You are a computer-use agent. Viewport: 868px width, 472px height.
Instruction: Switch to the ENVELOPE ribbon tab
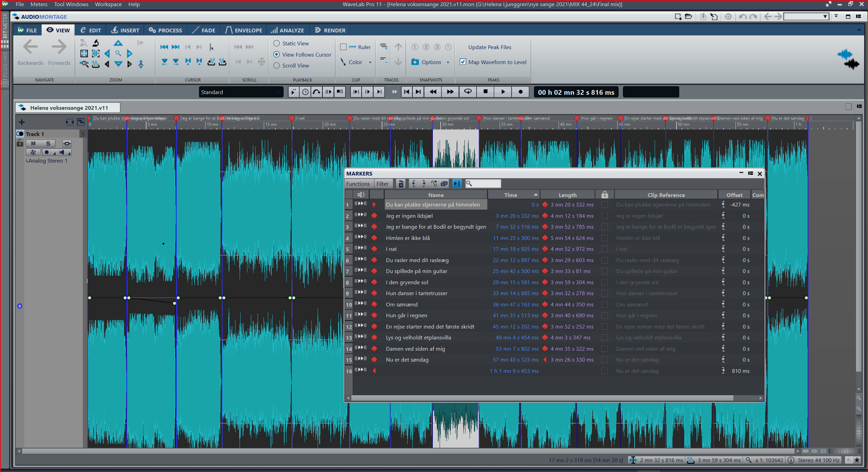pyautogui.click(x=244, y=30)
